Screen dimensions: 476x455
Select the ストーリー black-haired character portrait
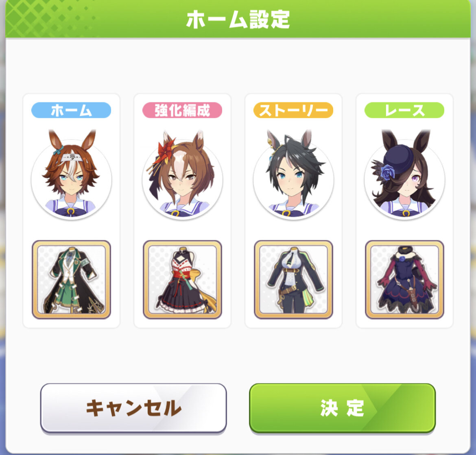click(x=293, y=174)
